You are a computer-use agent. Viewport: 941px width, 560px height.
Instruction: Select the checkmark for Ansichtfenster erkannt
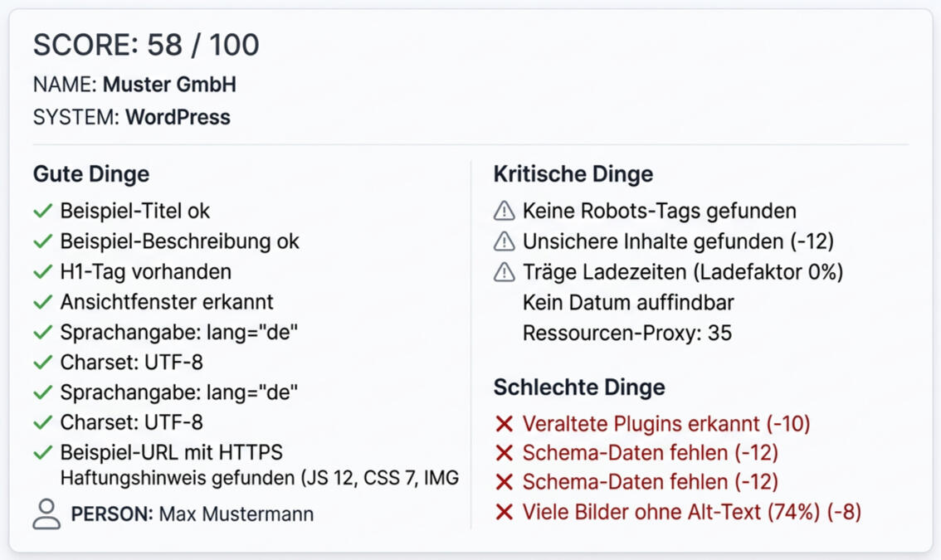(x=43, y=302)
